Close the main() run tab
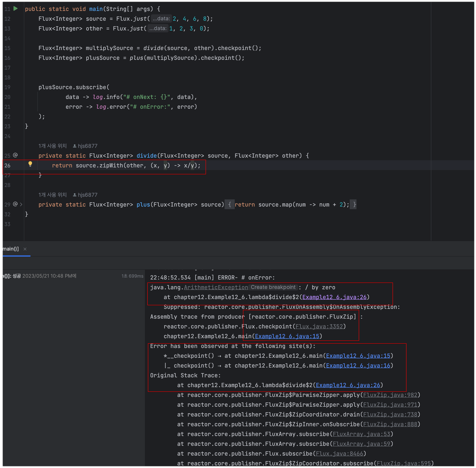Viewport: 476px width, 468px height. click(x=25, y=249)
